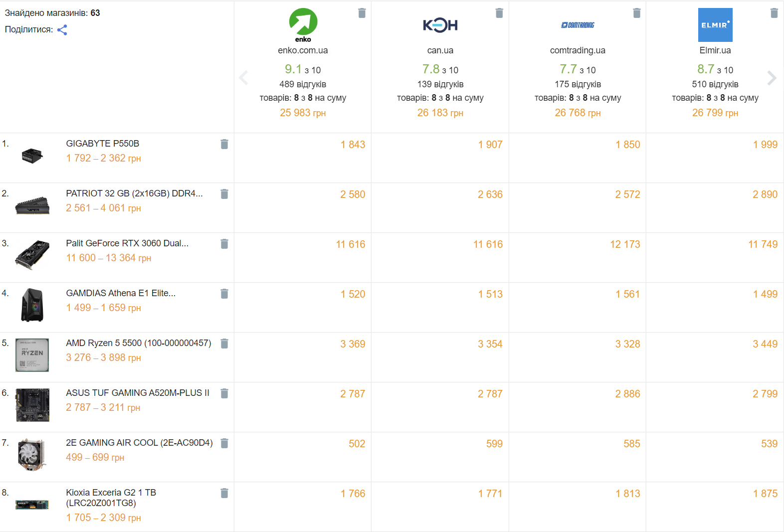Image resolution: width=784 pixels, height=532 pixels.
Task: Show next stores with right chevron arrow
Action: [x=772, y=78]
